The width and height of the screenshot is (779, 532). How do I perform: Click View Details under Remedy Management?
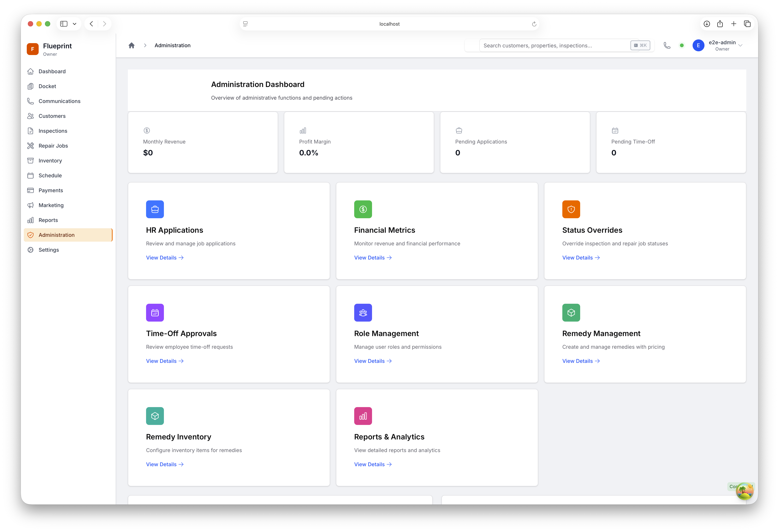(x=581, y=361)
